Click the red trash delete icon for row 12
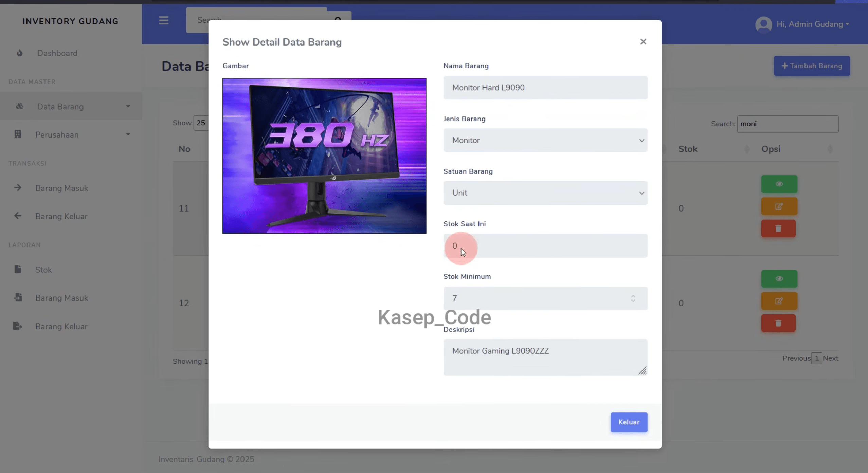The height and width of the screenshot is (473, 868). pos(778,323)
